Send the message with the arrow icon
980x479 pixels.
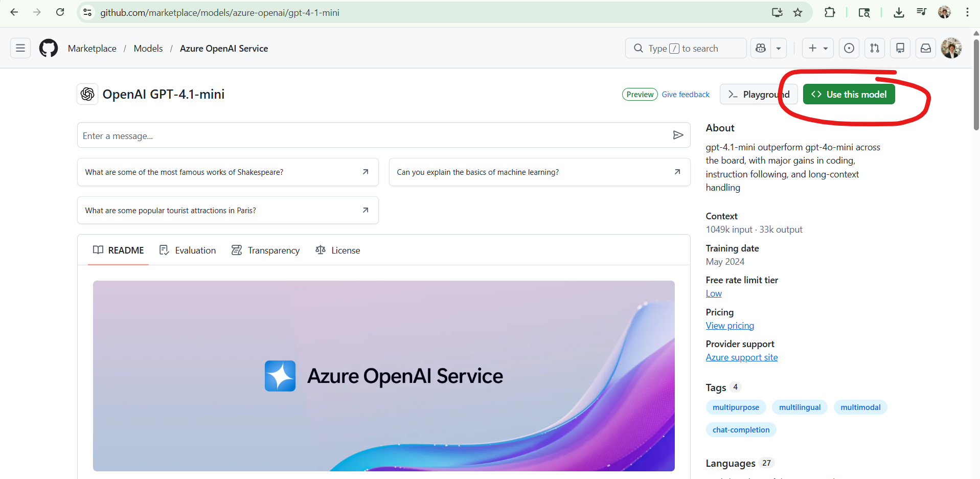(x=678, y=135)
